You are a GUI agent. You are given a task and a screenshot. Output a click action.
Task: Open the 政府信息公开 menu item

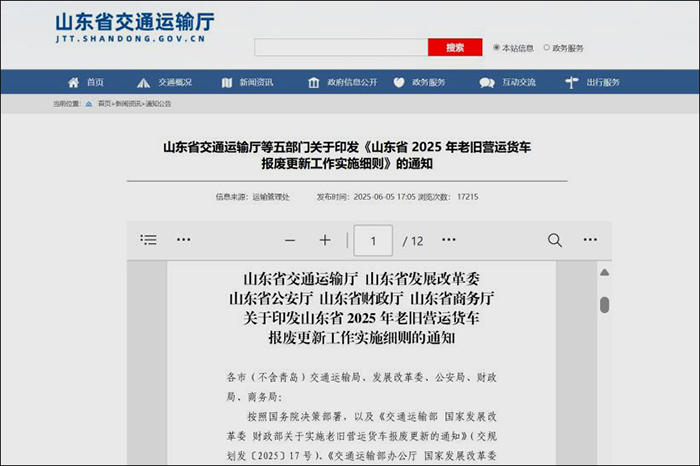tap(352, 82)
